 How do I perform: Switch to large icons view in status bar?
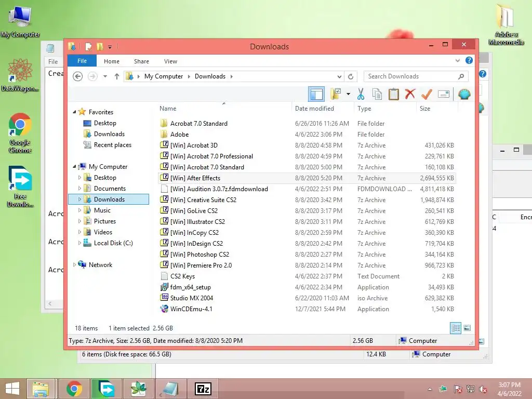coord(467,328)
